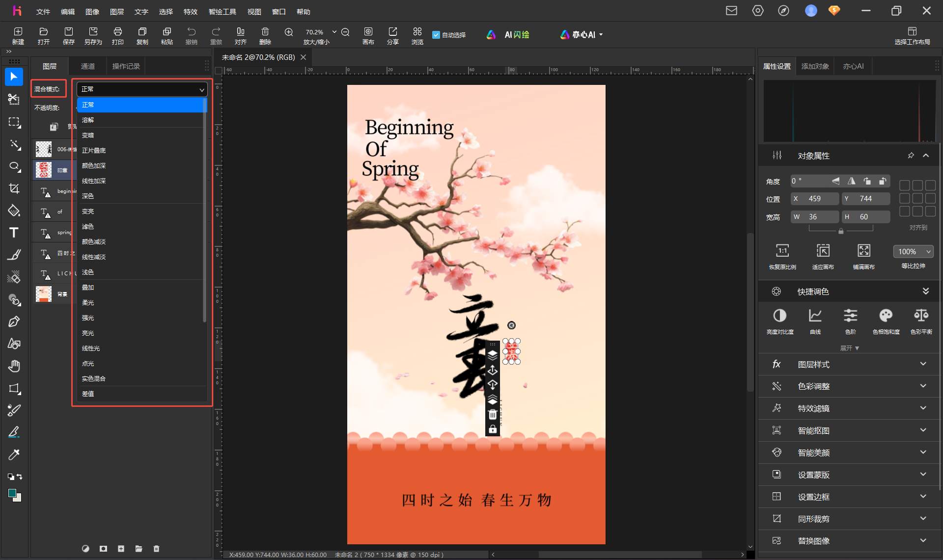
Task: Switch to the 通道 tab
Action: 88,66
